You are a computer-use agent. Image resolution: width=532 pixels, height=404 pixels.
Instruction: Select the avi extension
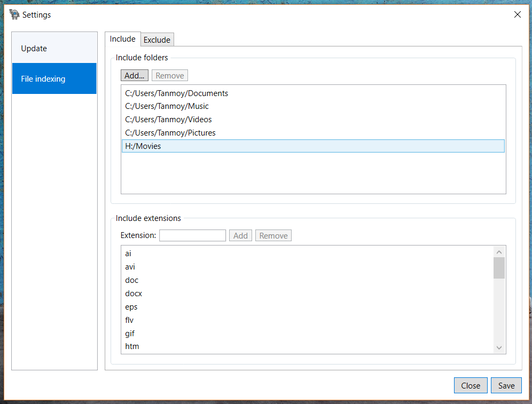coord(307,267)
